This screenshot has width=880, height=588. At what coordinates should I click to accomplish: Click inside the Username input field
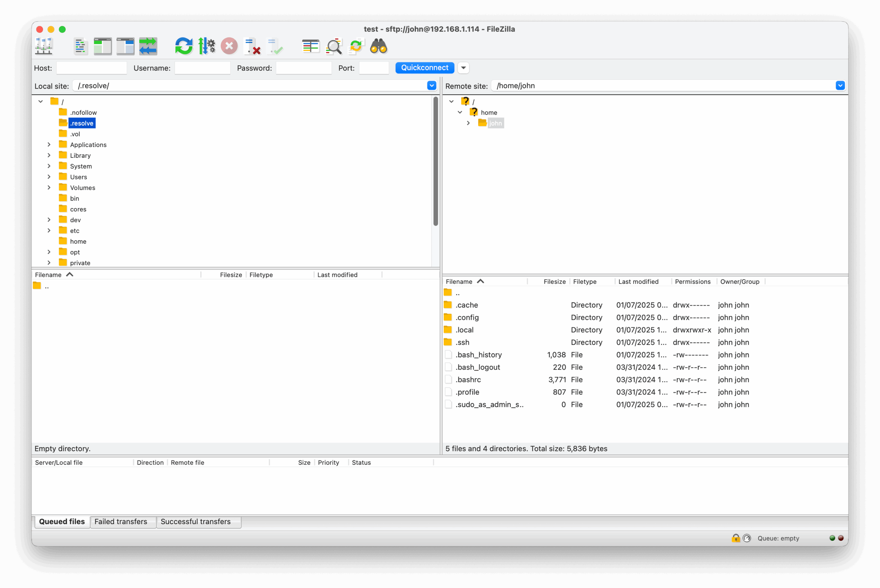point(202,68)
